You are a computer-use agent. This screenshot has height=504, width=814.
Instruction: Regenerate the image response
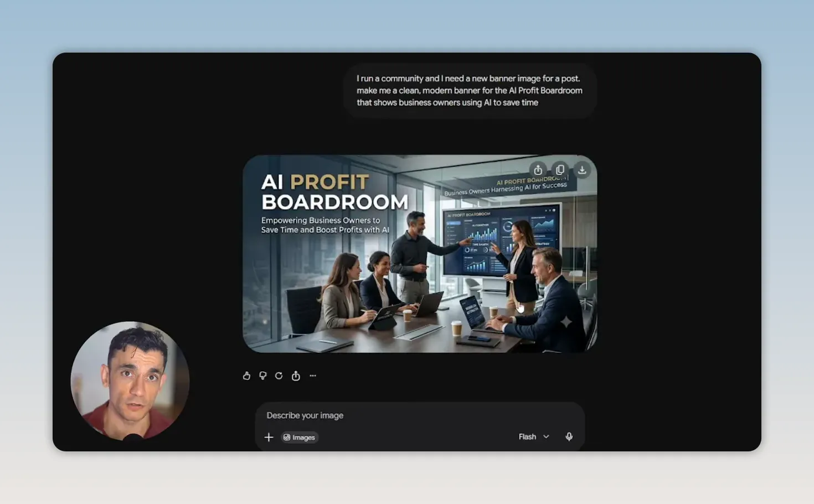tap(279, 376)
